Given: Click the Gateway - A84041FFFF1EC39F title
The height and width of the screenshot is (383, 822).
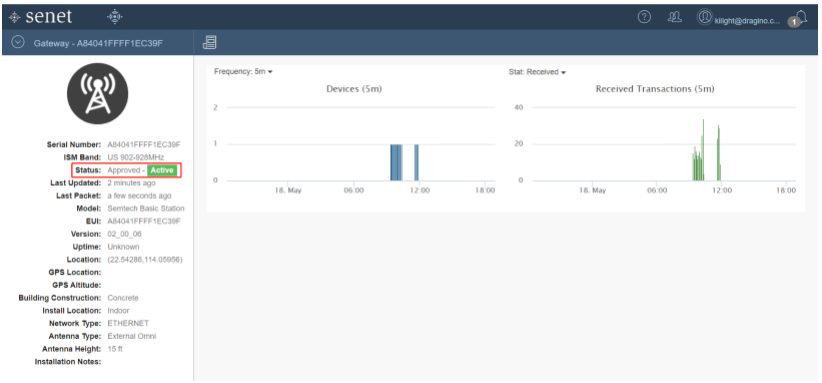Looking at the screenshot, I should (x=98, y=43).
